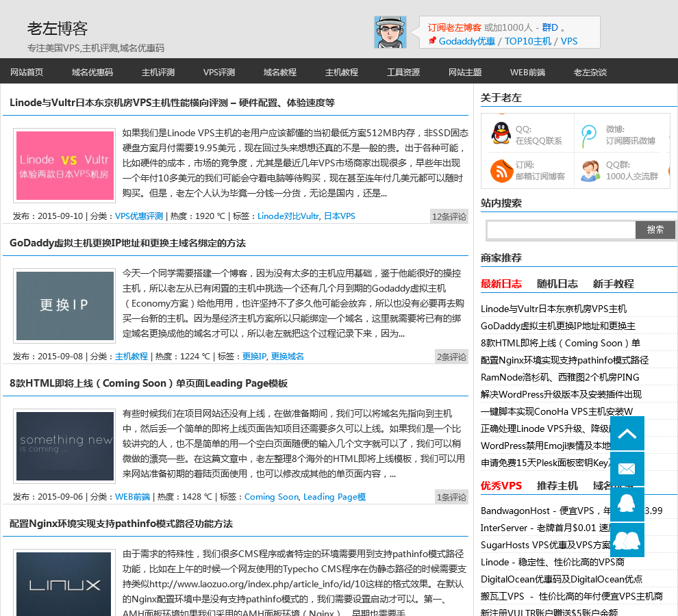Screen dimensions: 678x616
Task: Open the Godaddy优惠 header link
Action: [467, 41]
